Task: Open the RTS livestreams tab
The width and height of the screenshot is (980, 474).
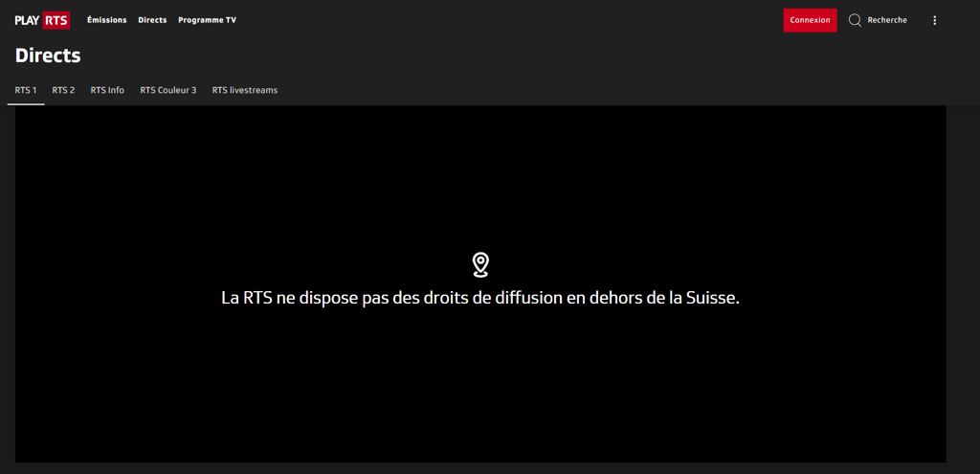Action: 245,90
